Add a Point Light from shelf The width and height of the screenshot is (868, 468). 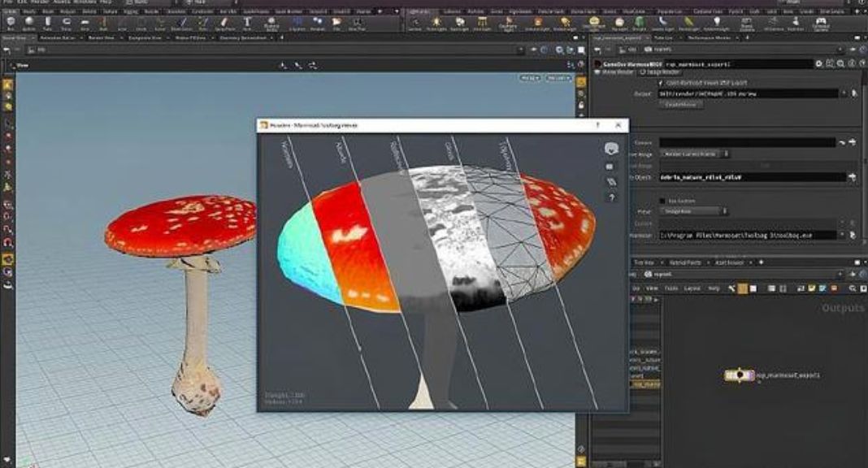click(436, 23)
